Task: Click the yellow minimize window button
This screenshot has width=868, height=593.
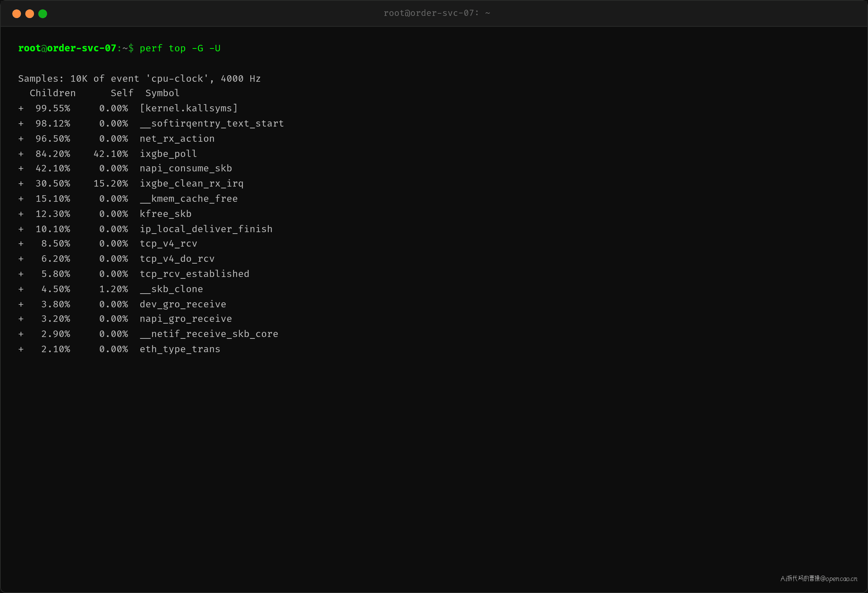Action: (30, 14)
